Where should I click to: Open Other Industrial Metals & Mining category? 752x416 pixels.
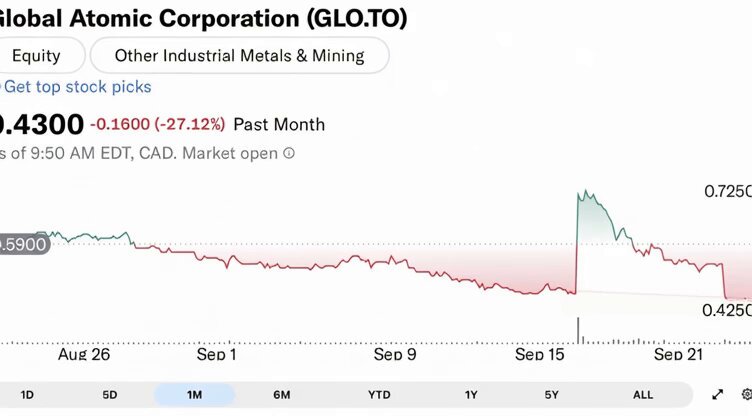pos(239,56)
